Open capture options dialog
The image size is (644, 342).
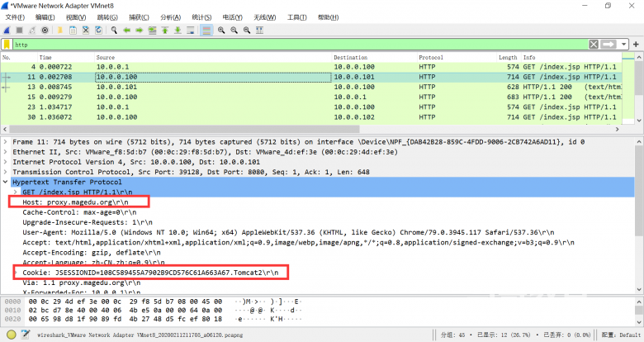[45, 30]
